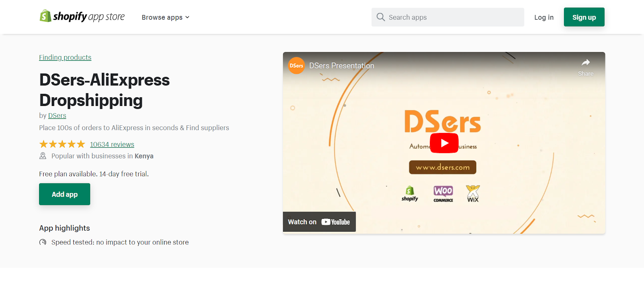This screenshot has width=644, height=282.
Task: Click the Shopify app store logo
Action: [82, 17]
